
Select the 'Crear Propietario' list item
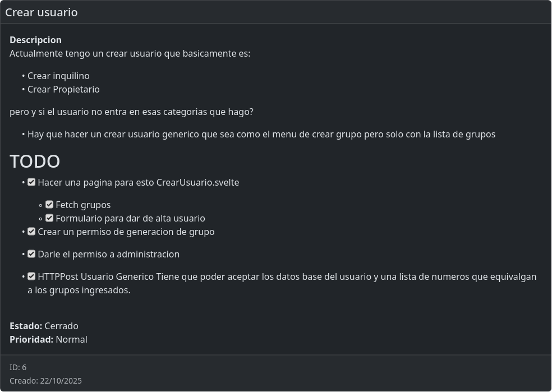[x=63, y=89]
